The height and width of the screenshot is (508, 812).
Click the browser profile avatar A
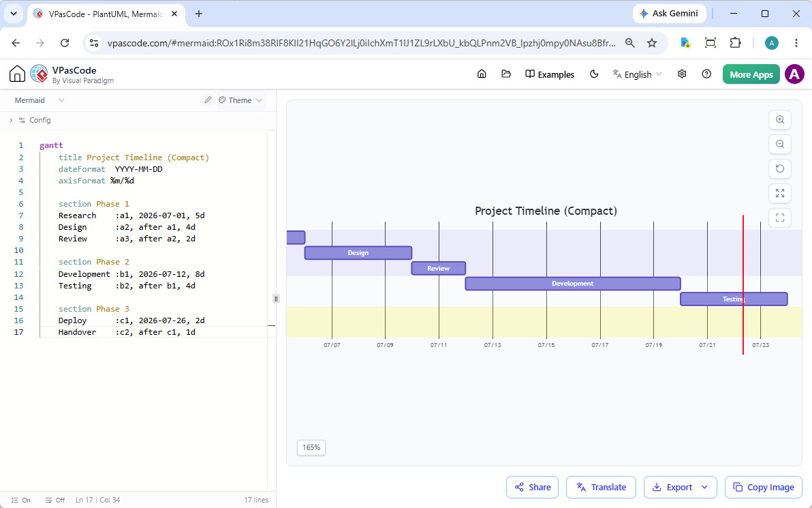pyautogui.click(x=772, y=43)
